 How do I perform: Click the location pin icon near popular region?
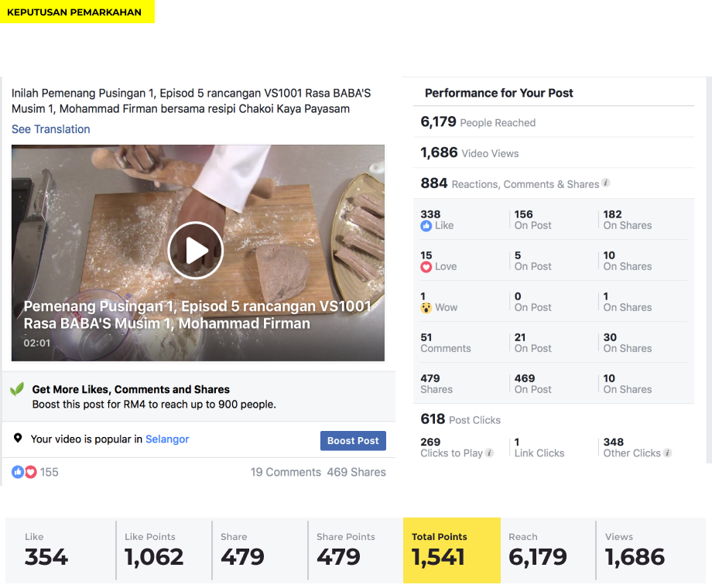tap(18, 438)
